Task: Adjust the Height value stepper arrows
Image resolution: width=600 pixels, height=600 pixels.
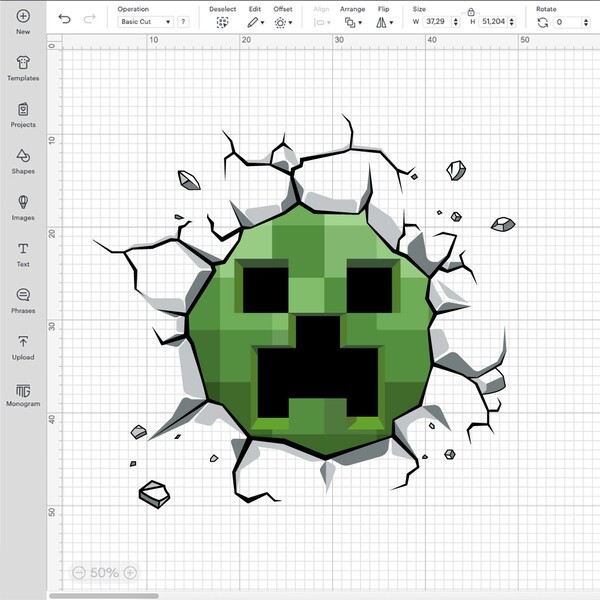Action: [x=512, y=22]
